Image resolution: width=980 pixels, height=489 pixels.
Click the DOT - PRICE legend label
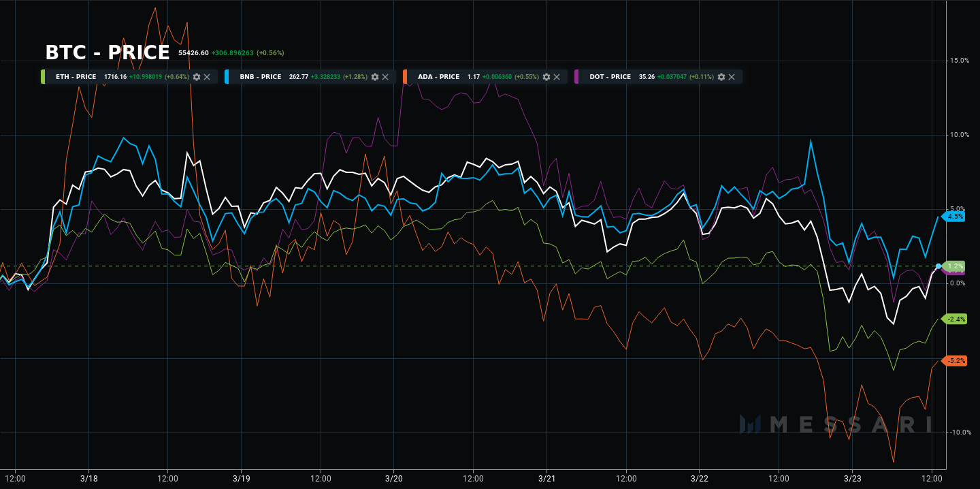click(x=610, y=77)
